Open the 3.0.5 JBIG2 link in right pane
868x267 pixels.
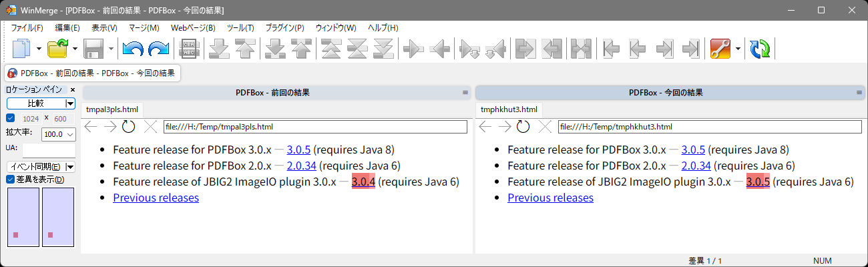(x=758, y=182)
